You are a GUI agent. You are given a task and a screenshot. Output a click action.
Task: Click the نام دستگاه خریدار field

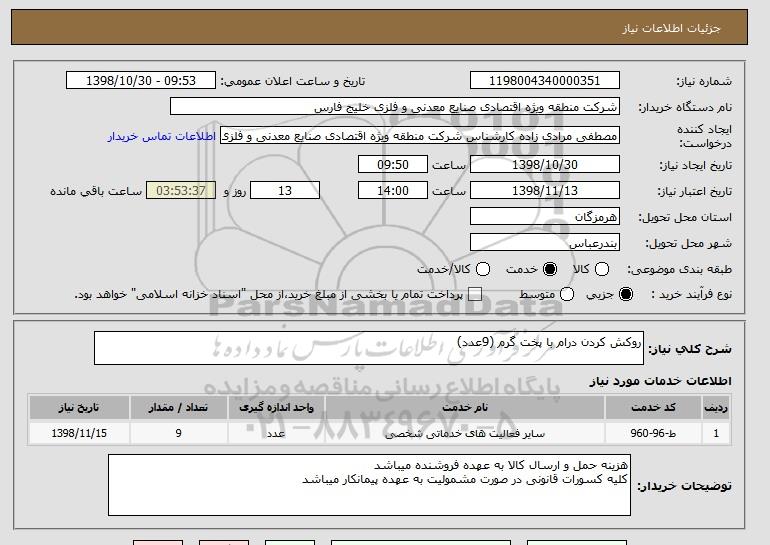(395, 107)
